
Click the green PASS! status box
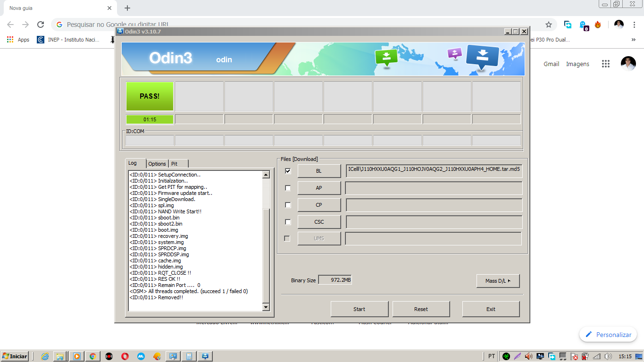(150, 96)
